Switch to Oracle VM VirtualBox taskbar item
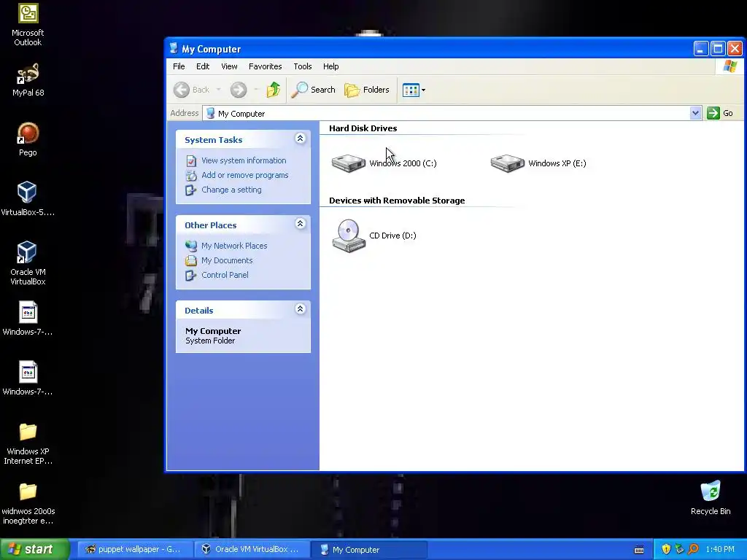 (x=252, y=549)
